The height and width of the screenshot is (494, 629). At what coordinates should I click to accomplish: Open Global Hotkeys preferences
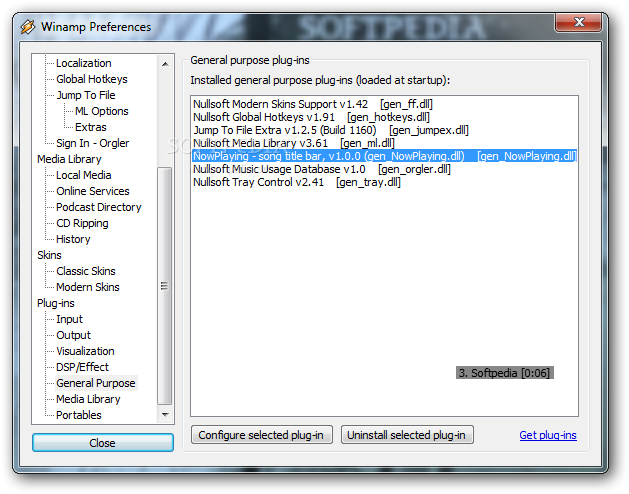[91, 79]
